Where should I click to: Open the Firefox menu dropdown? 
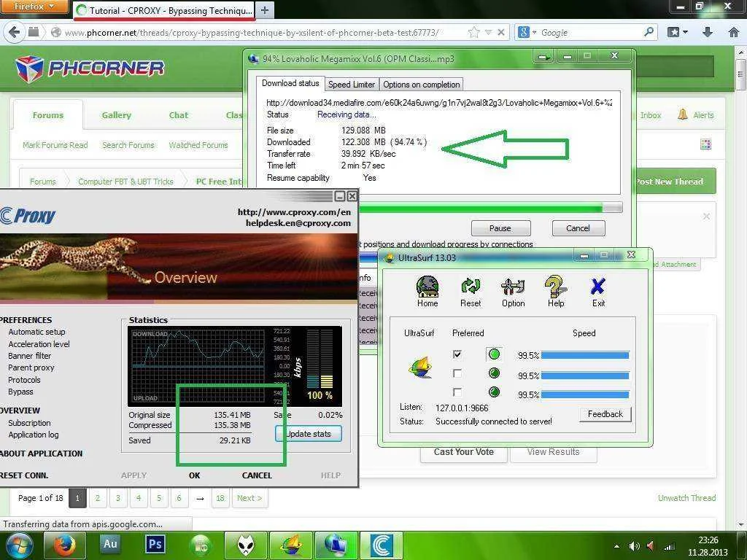[35, 7]
